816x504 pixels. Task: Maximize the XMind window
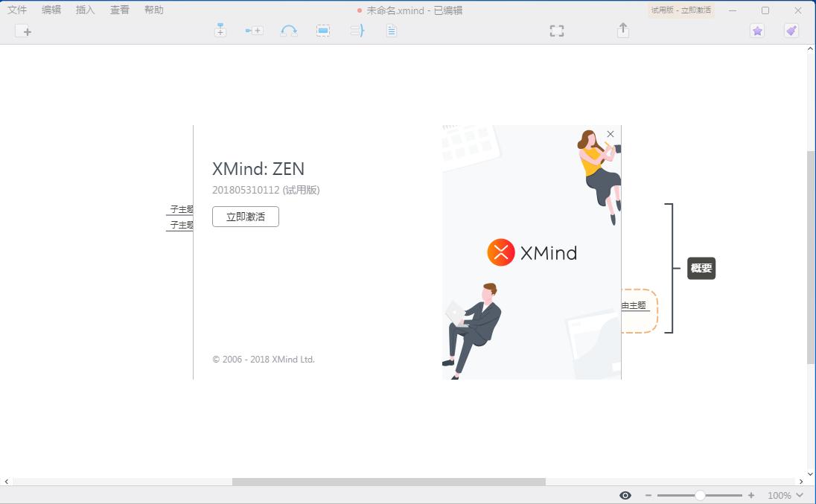[765, 10]
